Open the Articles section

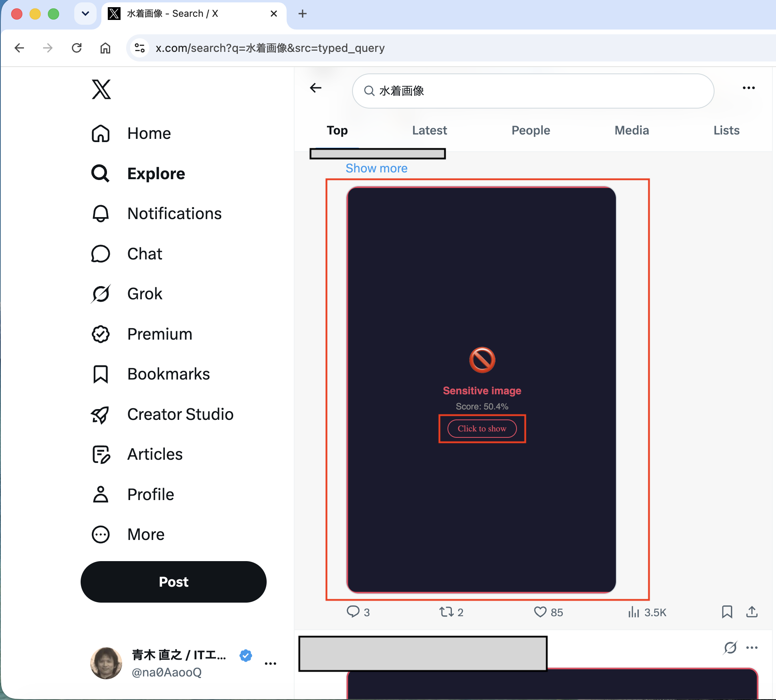pyautogui.click(x=137, y=454)
